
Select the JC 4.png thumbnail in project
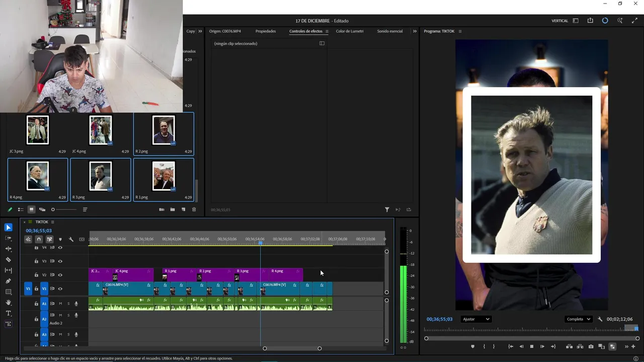pos(101,130)
